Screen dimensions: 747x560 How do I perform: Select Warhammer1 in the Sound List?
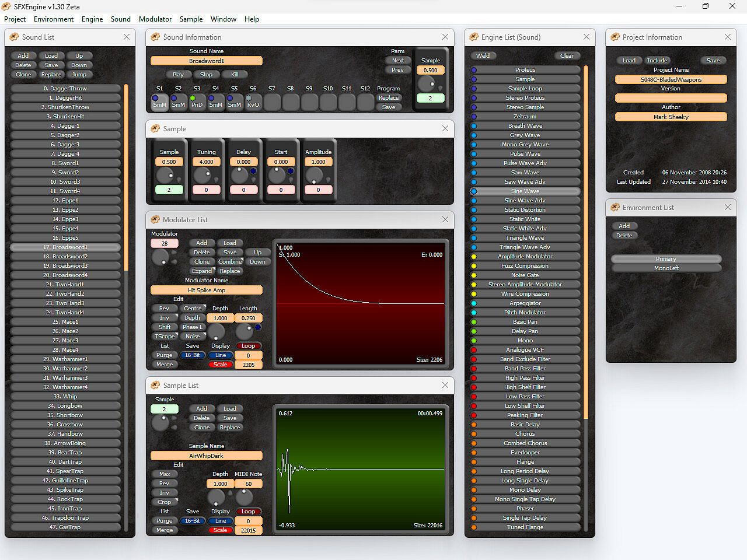[x=65, y=359]
